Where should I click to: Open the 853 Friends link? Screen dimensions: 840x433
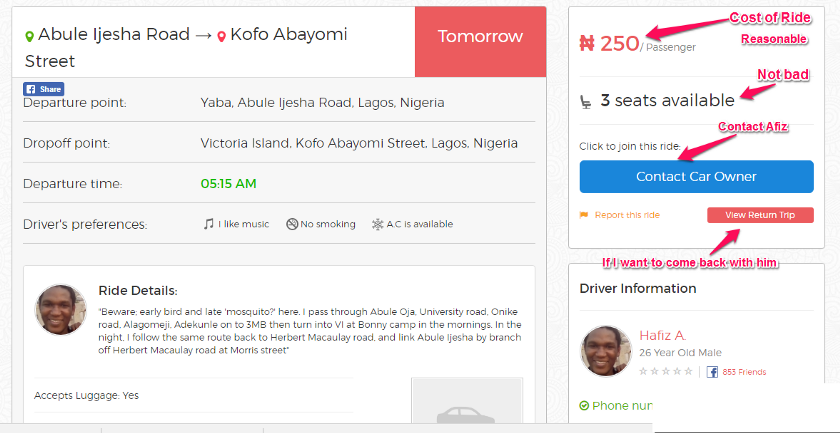pyautogui.click(x=744, y=372)
